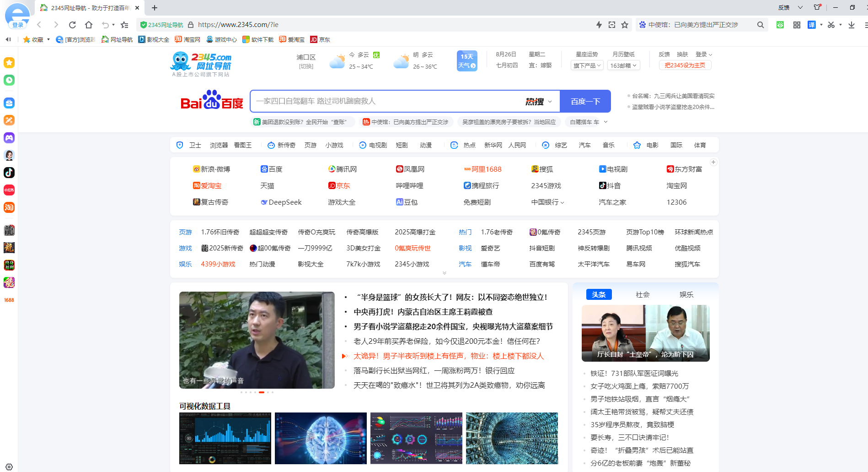Viewport: 868px width, 472px height.
Task: Click sidebar settings gear icon
Action: [9, 467]
